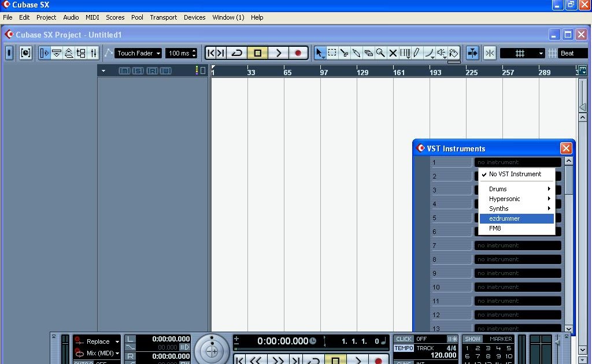Open track list header dropdown arrow
This screenshot has height=364, width=592.
click(103, 71)
